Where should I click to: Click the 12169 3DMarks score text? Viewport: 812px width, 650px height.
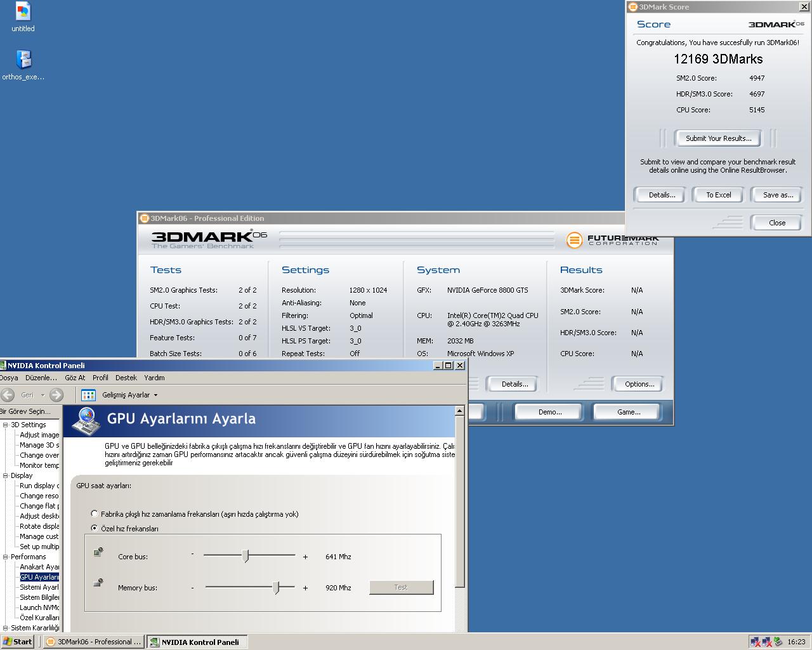(718, 59)
